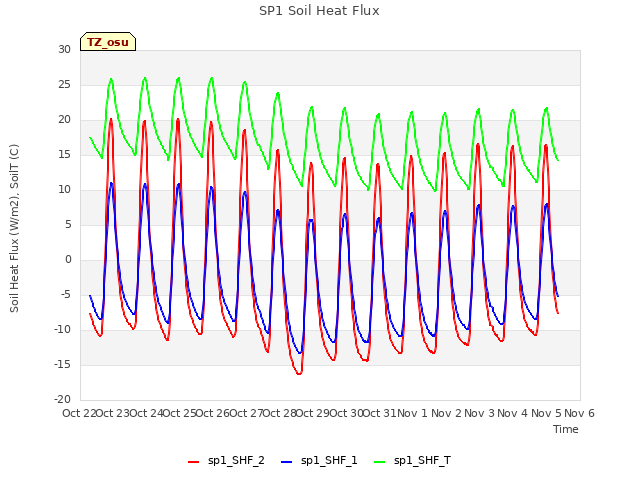The image size is (640, 480).
Task: Click the Oct 23 x-axis tick label
Action: [x=113, y=413]
